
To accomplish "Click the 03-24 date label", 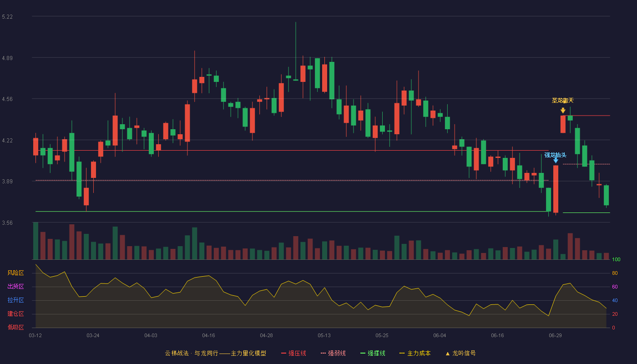I will tap(93, 335).
